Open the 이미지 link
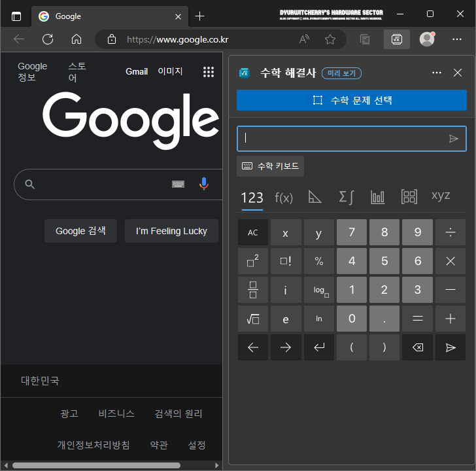 click(170, 71)
